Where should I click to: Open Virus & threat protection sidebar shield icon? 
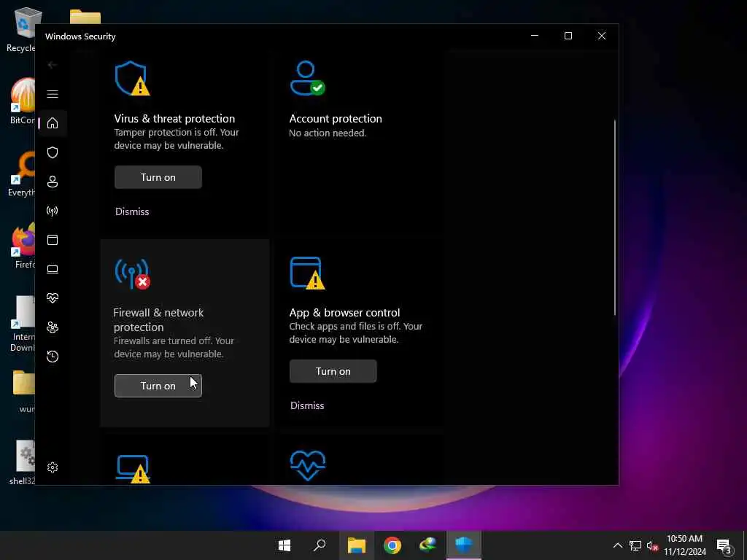[53, 152]
